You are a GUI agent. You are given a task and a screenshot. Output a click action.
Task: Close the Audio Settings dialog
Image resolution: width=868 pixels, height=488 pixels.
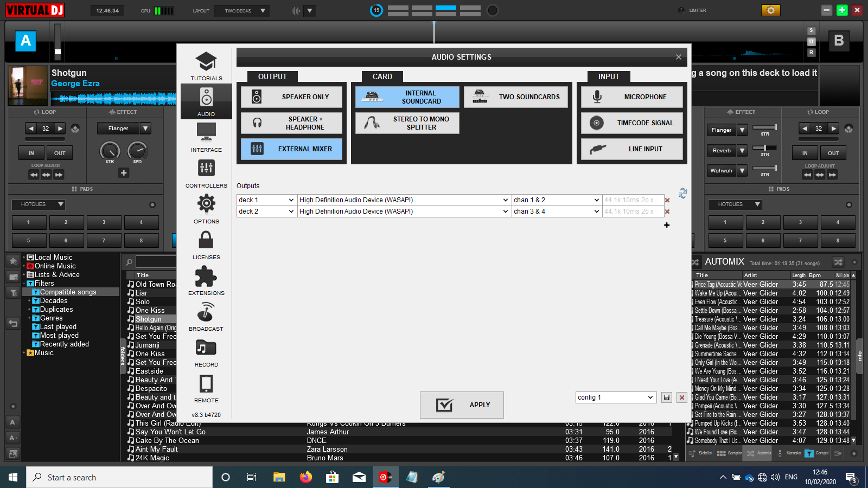(678, 57)
